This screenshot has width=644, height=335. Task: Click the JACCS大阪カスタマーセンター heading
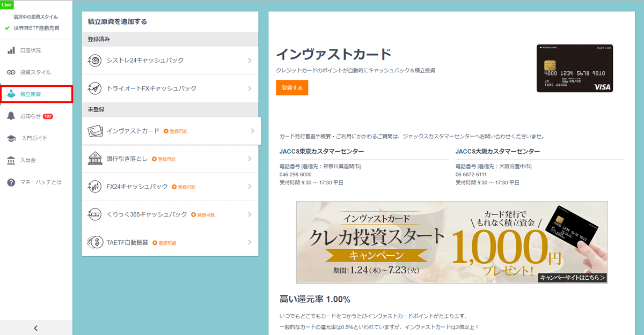click(x=497, y=152)
